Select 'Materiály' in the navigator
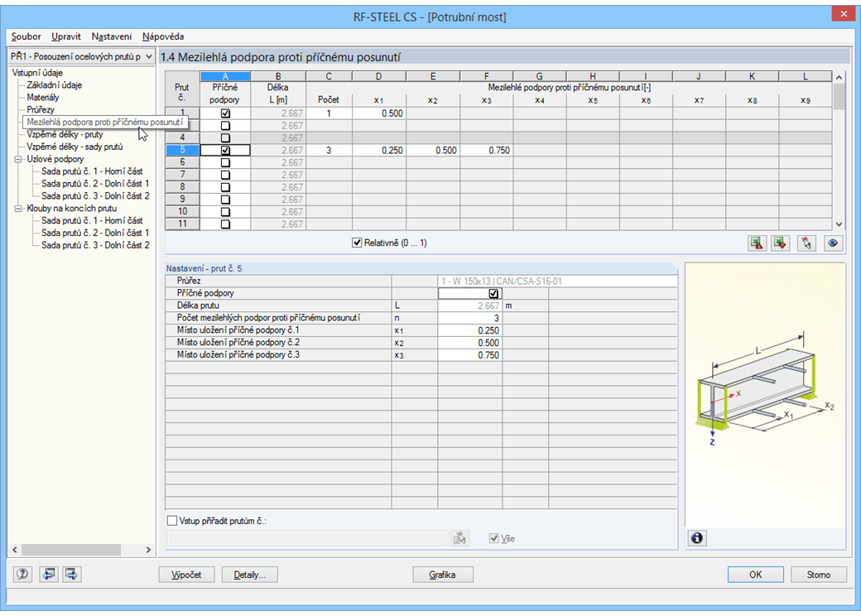 point(43,97)
